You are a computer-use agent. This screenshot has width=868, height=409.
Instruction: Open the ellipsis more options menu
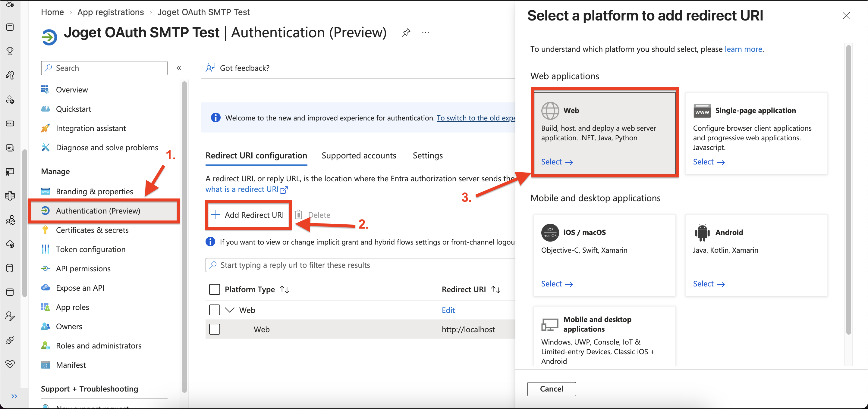pos(426,33)
